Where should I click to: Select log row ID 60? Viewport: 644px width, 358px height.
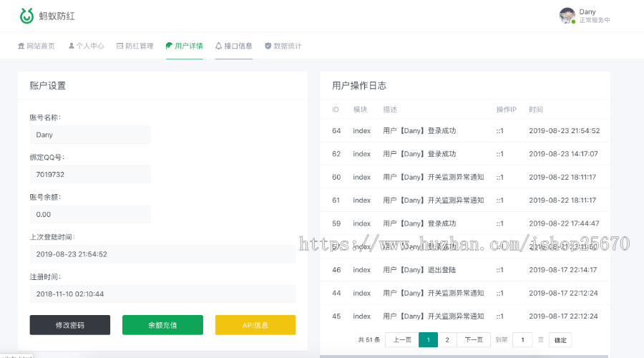click(465, 177)
